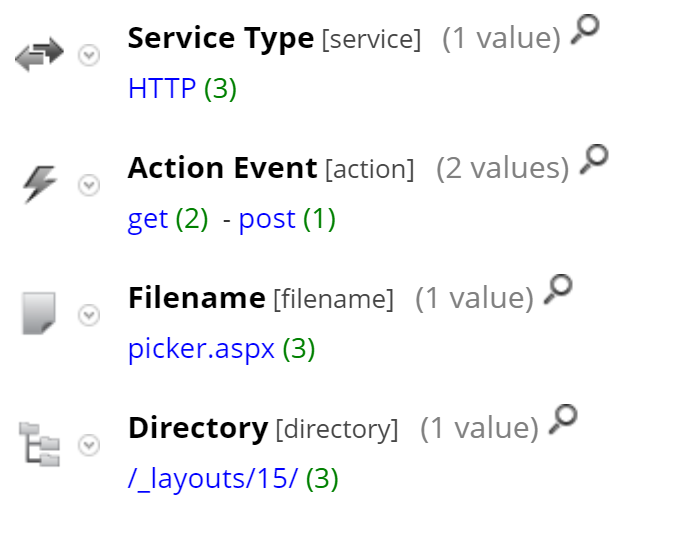Screen dimensions: 677x542
Task: Click the Service Type heading
Action: click(x=220, y=39)
